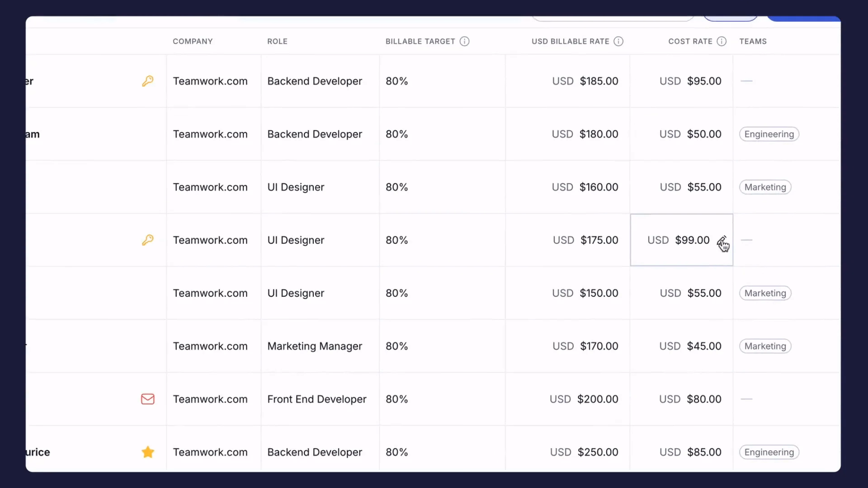Click Cost Rate info icon

click(x=722, y=42)
